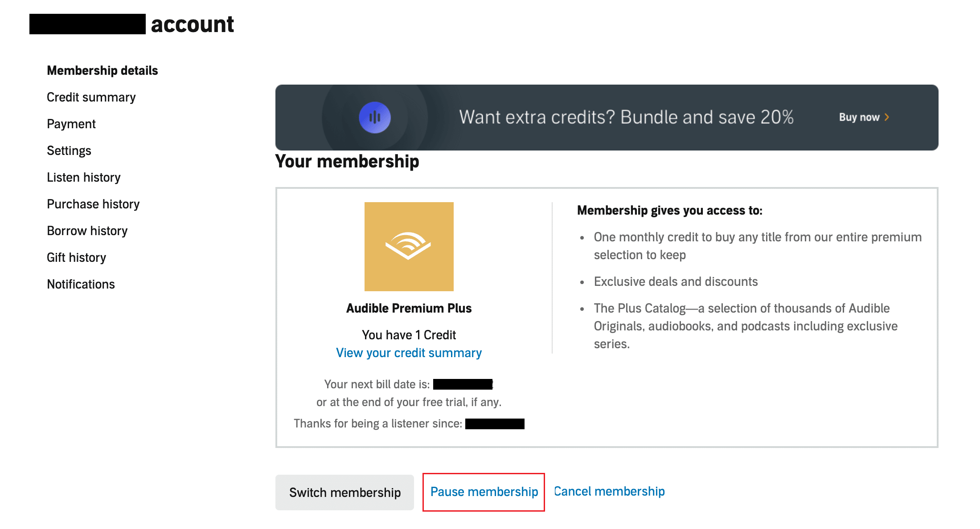The width and height of the screenshot is (980, 529).
Task: Click the blue audio waveform icon in banner
Action: (375, 117)
